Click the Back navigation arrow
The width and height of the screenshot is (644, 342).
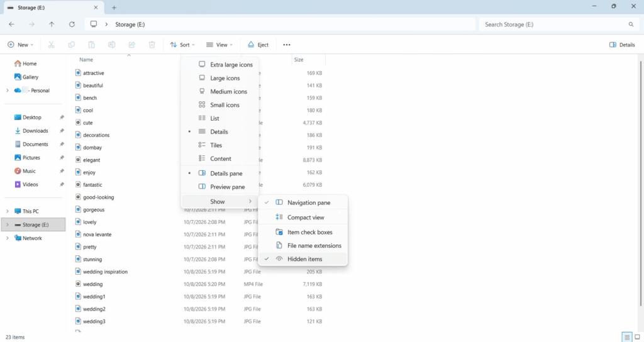click(11, 25)
